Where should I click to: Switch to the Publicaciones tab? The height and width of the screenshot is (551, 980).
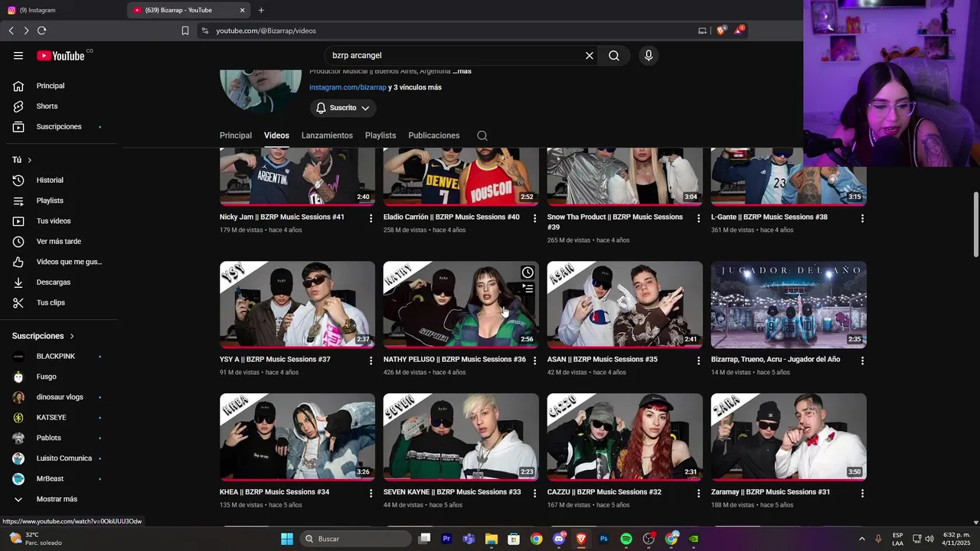click(434, 135)
